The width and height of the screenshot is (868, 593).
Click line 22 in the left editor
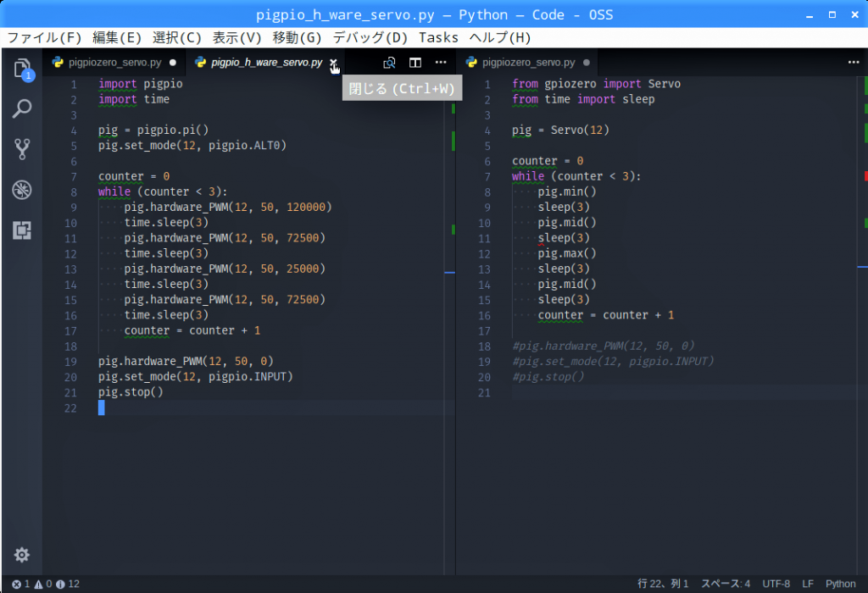254,408
